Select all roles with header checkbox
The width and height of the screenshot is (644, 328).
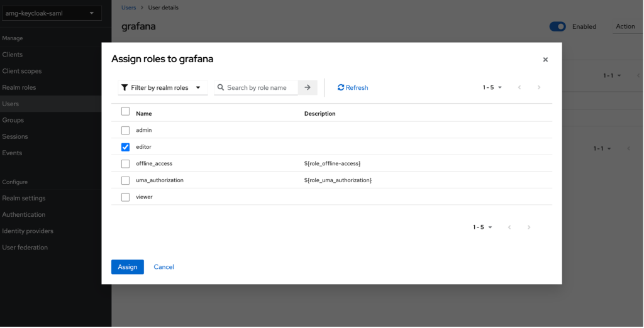pos(125,112)
